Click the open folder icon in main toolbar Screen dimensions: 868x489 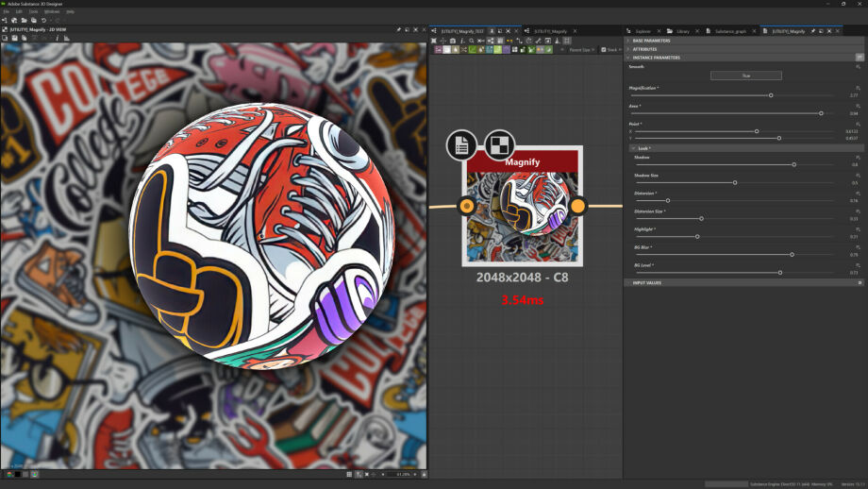click(x=24, y=21)
